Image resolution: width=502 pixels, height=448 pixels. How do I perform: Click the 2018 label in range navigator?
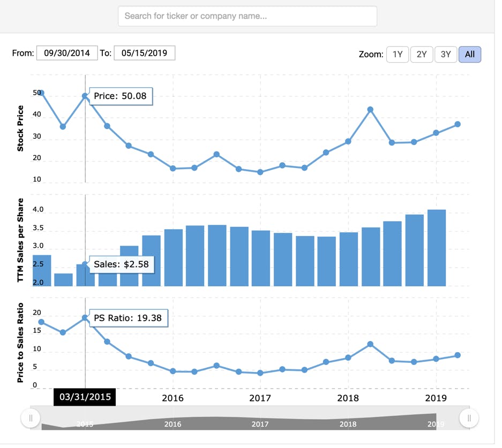(348, 424)
